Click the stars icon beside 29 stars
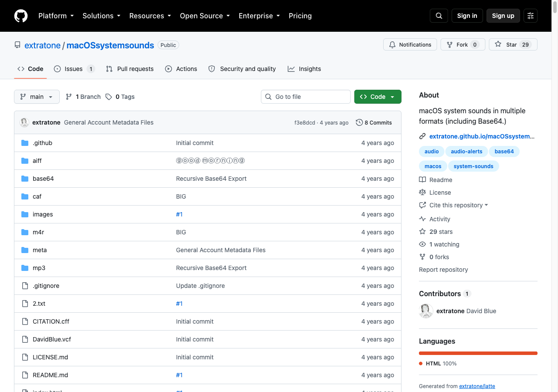558x392 pixels. [x=422, y=232]
